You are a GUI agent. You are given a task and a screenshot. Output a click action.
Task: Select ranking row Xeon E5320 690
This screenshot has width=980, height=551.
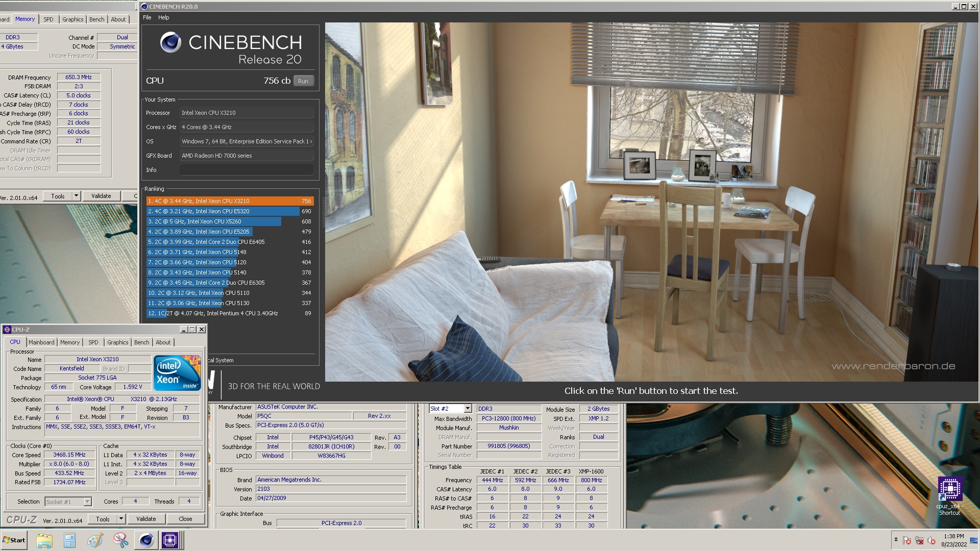tap(230, 211)
